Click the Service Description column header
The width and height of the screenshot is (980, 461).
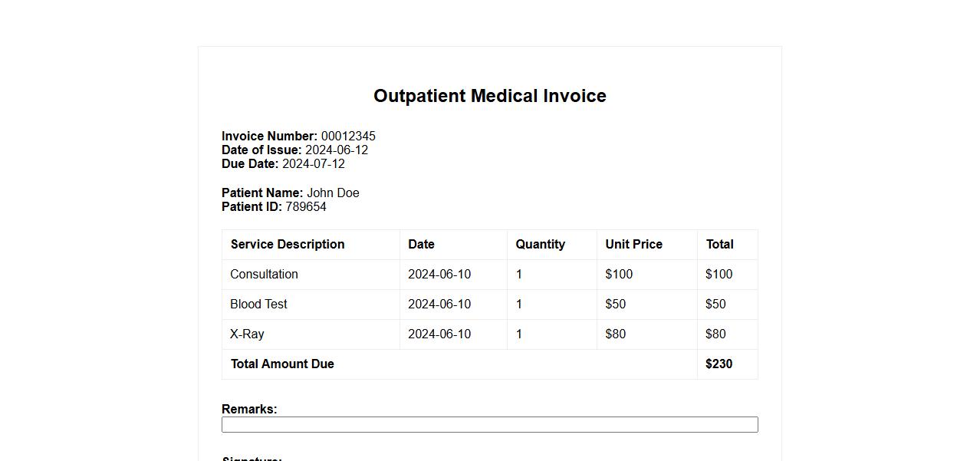coord(288,245)
